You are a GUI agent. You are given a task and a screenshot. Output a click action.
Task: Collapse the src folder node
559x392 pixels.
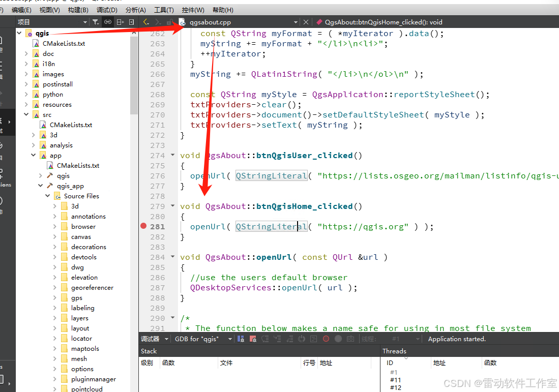coord(26,115)
